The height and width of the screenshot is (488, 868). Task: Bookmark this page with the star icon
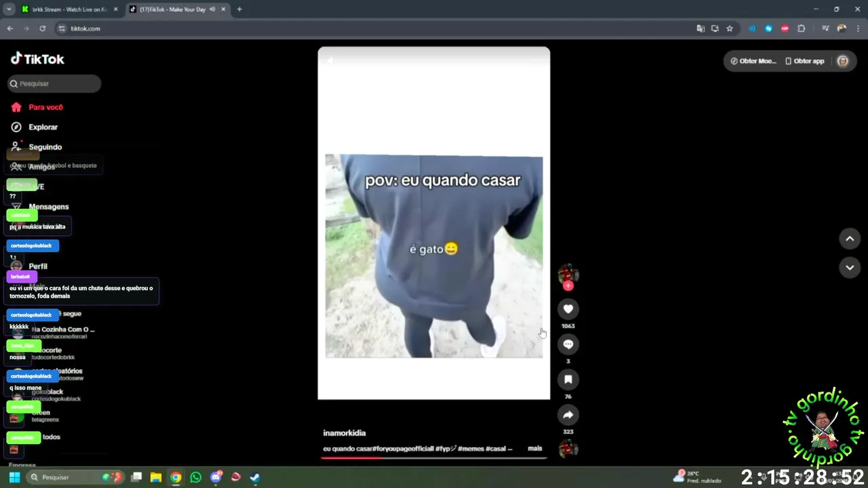[730, 28]
